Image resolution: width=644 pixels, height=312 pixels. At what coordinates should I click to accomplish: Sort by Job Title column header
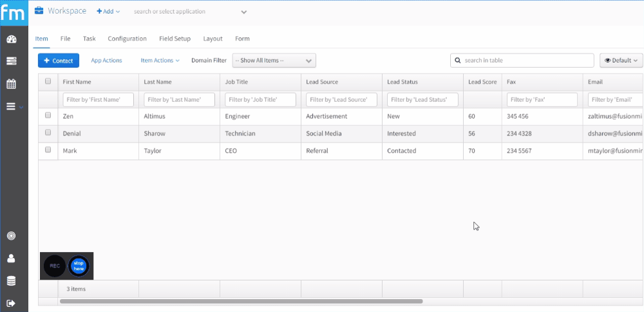[260, 82]
